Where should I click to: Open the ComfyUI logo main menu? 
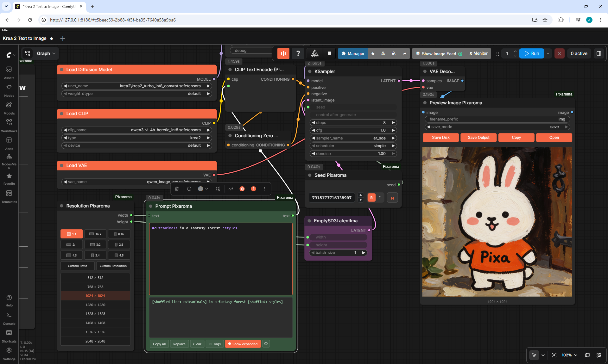[10, 55]
